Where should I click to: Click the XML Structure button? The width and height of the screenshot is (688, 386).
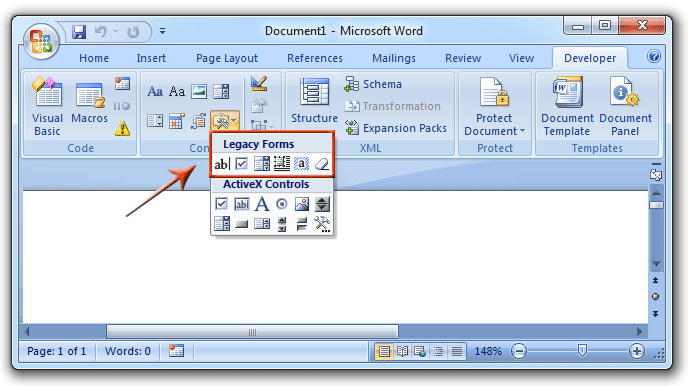(x=314, y=100)
